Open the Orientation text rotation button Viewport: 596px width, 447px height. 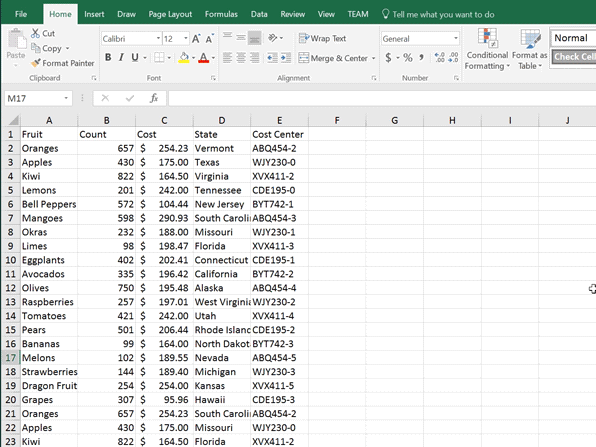(x=273, y=38)
